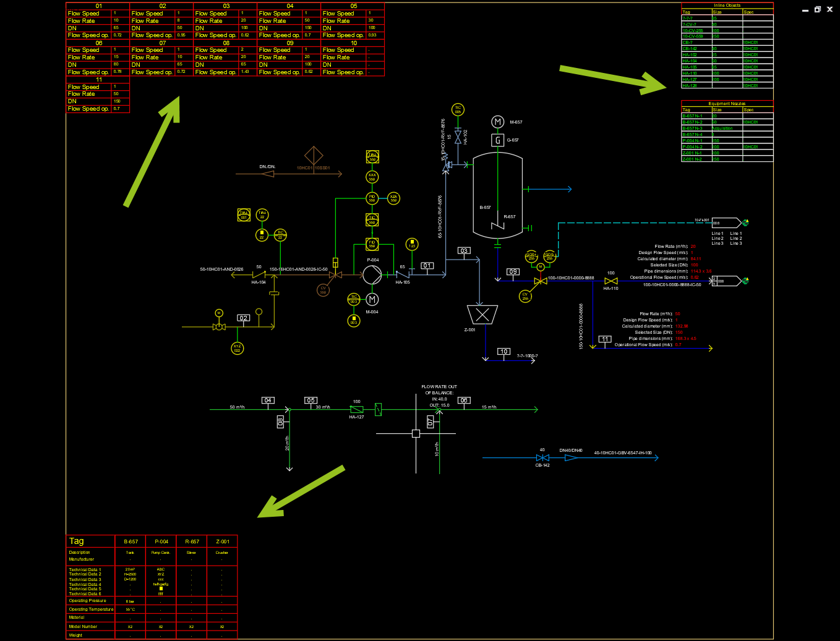The image size is (840, 641).
Task: Restore down the drawing window
Action: 817,9
